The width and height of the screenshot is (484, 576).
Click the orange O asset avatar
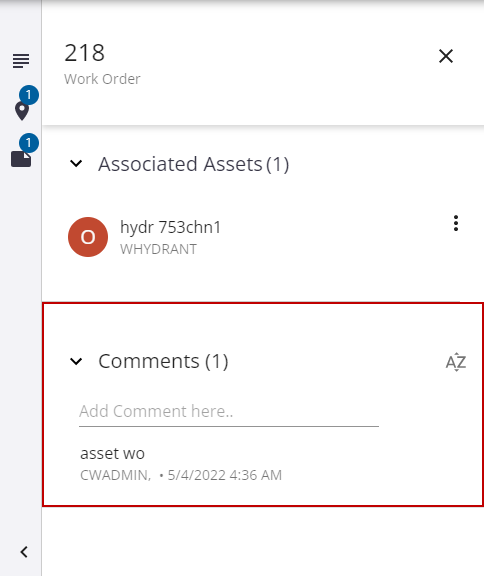pyautogui.click(x=88, y=237)
